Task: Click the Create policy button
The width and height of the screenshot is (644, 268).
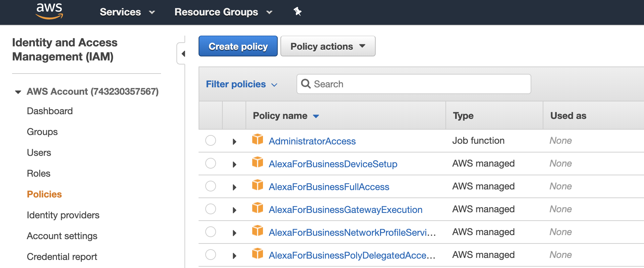Action: point(238,46)
